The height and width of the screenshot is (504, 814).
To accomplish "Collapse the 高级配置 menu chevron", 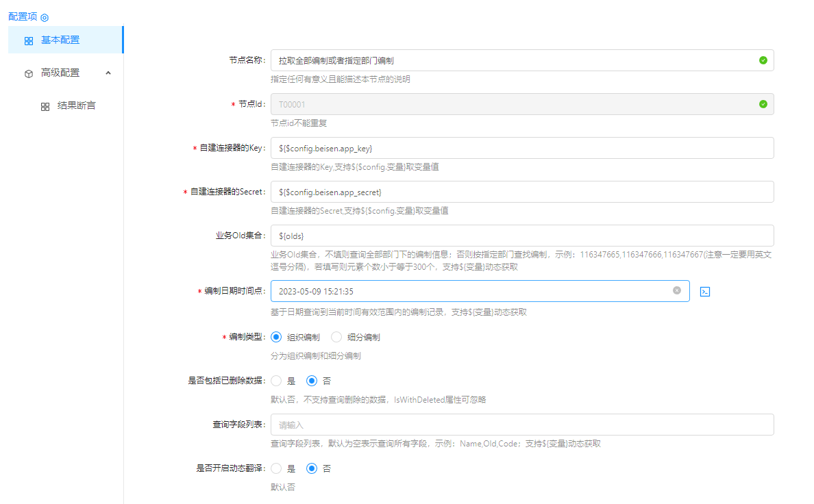I will coord(108,73).
